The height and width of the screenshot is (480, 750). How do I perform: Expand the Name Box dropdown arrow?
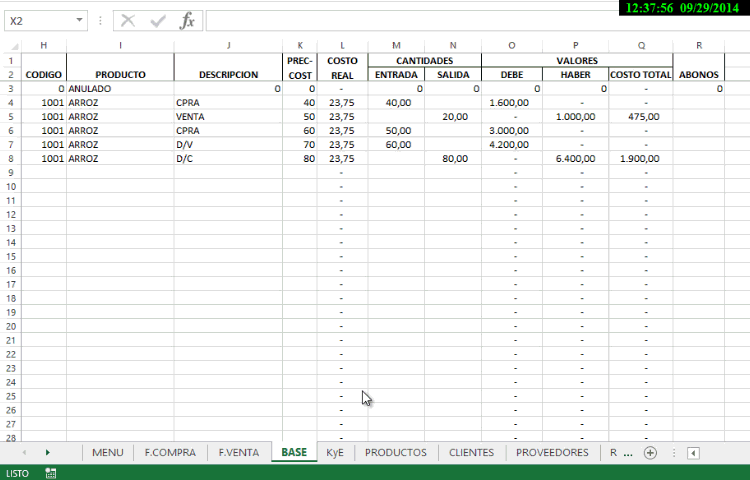79,21
